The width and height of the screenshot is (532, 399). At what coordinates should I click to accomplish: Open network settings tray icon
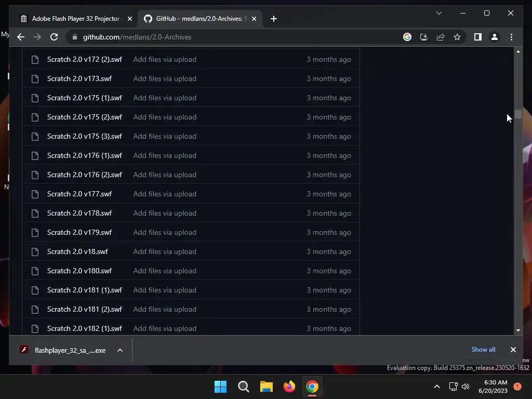coord(453,387)
